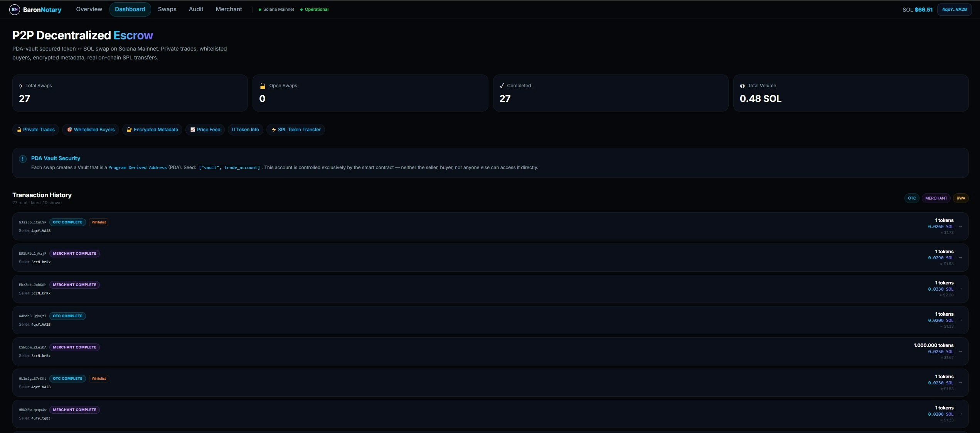Open transaction GJsi5p..iCuL9P row

click(x=490, y=227)
